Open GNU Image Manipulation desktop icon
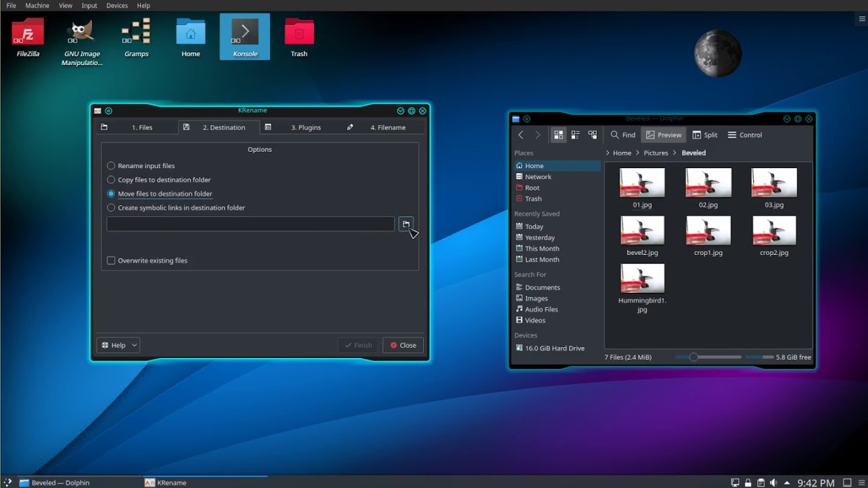 [x=82, y=41]
